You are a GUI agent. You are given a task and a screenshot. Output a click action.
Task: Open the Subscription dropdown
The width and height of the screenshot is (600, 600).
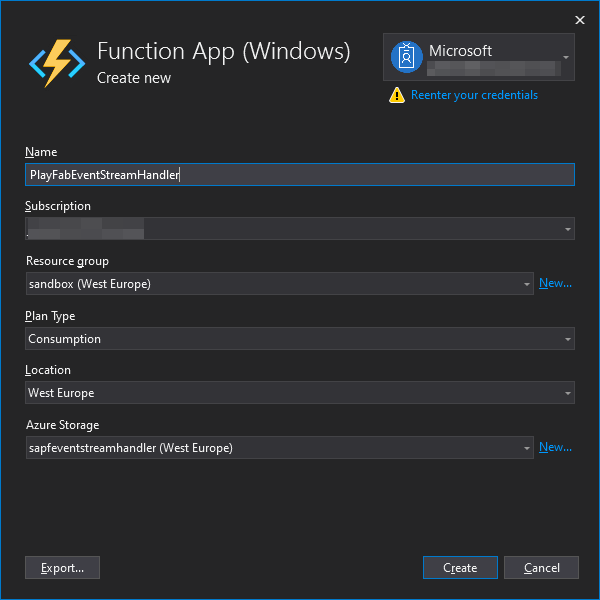coord(300,229)
